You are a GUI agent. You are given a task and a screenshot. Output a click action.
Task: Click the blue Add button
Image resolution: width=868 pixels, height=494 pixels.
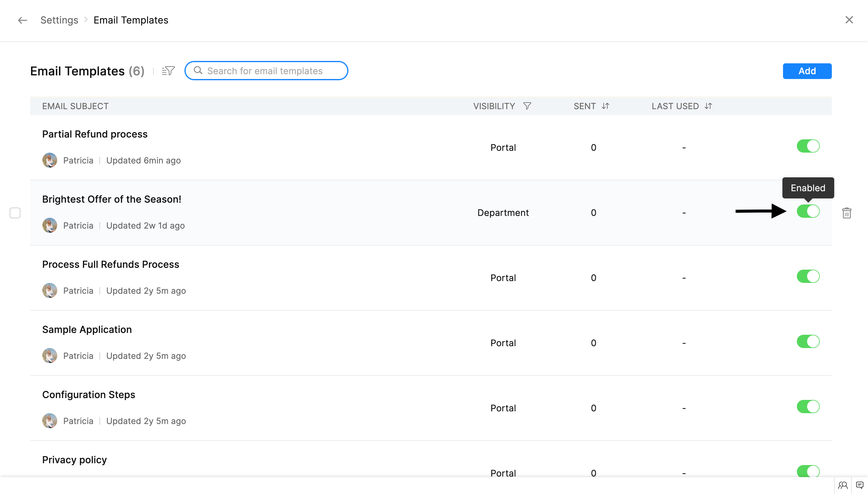click(x=807, y=71)
